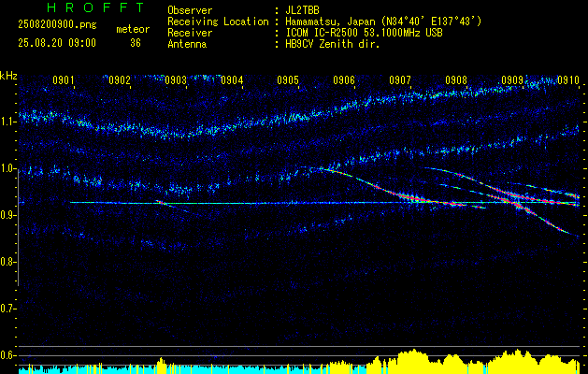Screen dimensions: 588x374
Task: Click the Receiver label
Action: 190,33
